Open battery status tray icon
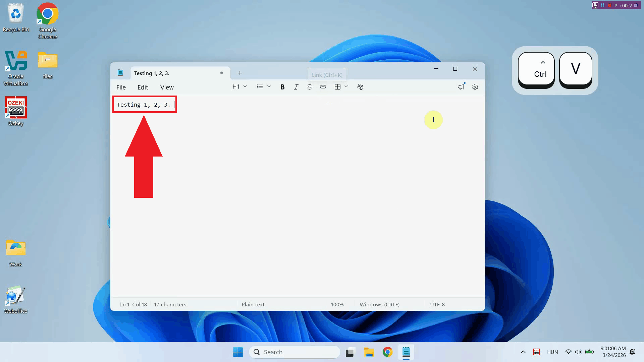 [x=589, y=352]
